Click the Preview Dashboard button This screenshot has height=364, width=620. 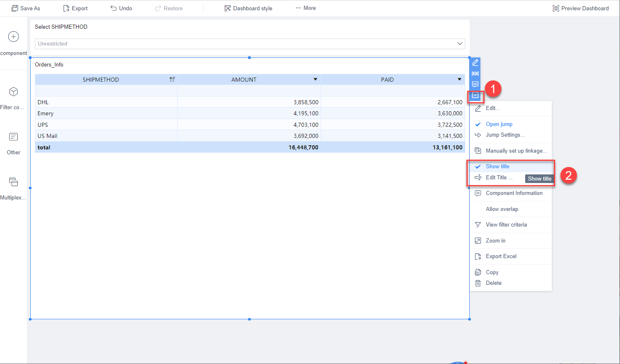coord(581,8)
